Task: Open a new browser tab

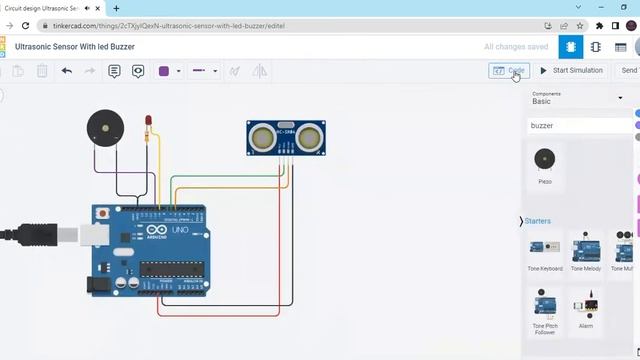Action: [x=116, y=8]
